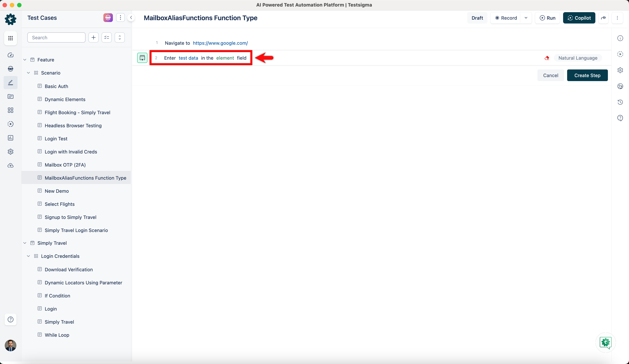
Task: Open the While Loop test case
Action: coord(57,335)
